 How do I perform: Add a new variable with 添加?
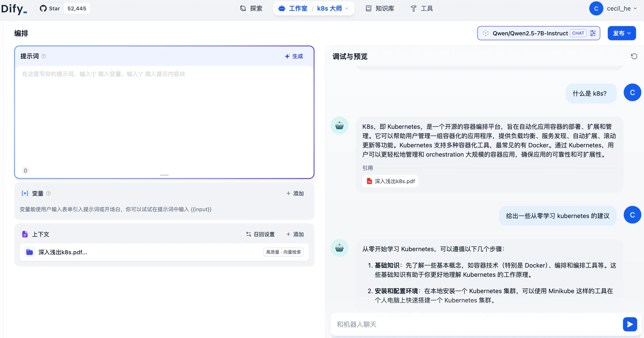(x=295, y=193)
